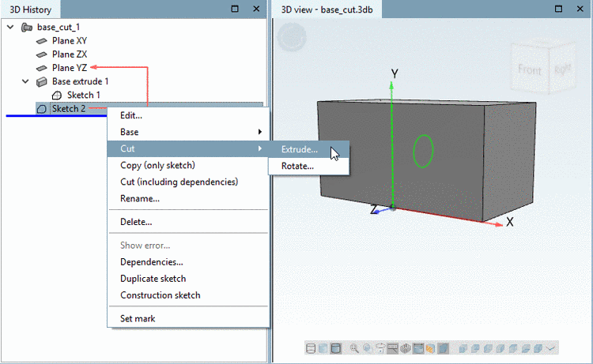Viewport: 593px width, 364px height.
Task: Select shaded with edges display mode icon
Action: tap(335, 348)
